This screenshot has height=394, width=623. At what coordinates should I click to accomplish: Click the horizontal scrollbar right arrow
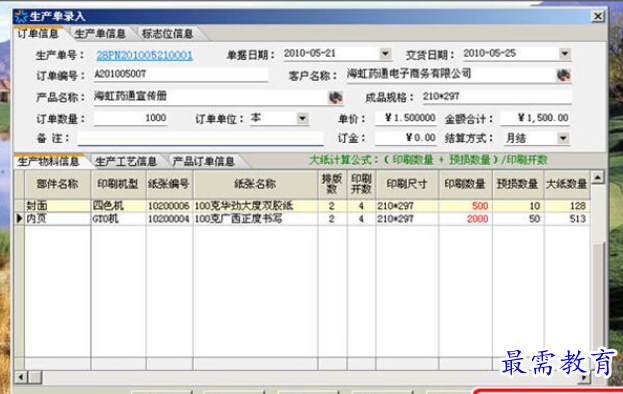(x=584, y=377)
